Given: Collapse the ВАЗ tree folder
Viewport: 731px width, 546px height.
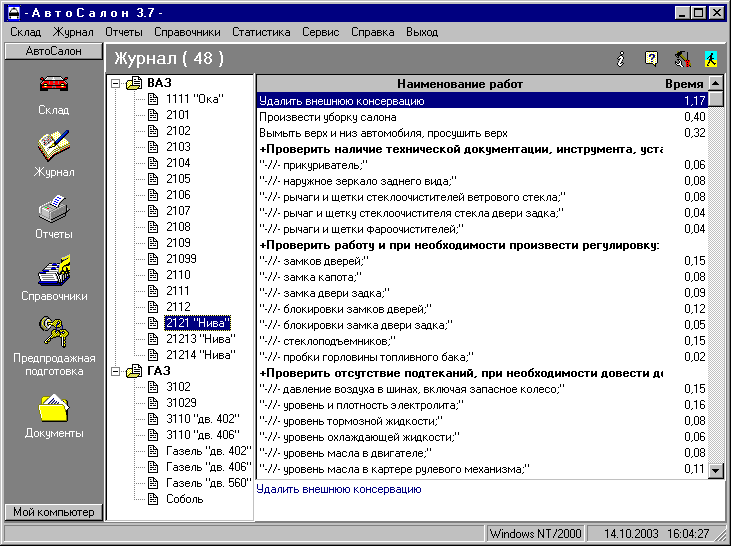Looking at the screenshot, I should (x=117, y=83).
